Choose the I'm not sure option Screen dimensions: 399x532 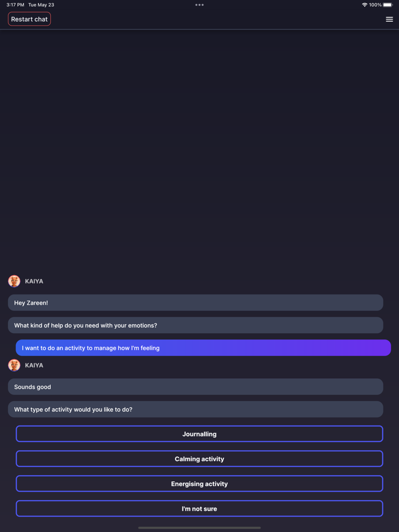(199, 509)
